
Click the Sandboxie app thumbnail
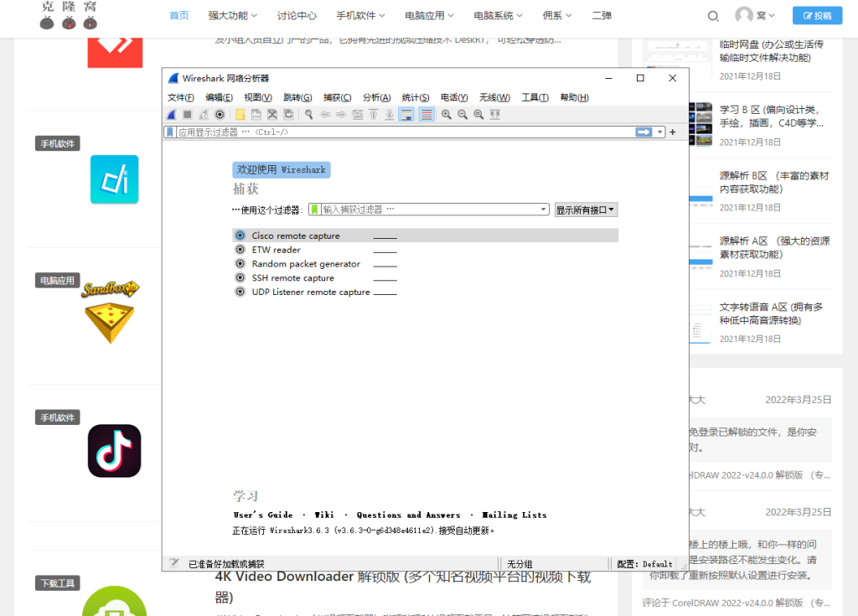(110, 312)
